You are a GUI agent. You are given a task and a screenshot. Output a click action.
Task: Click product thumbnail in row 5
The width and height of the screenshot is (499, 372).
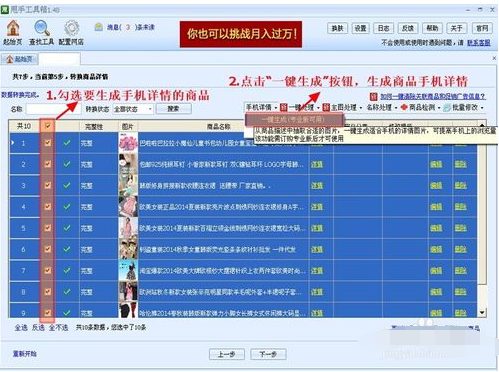click(x=128, y=228)
